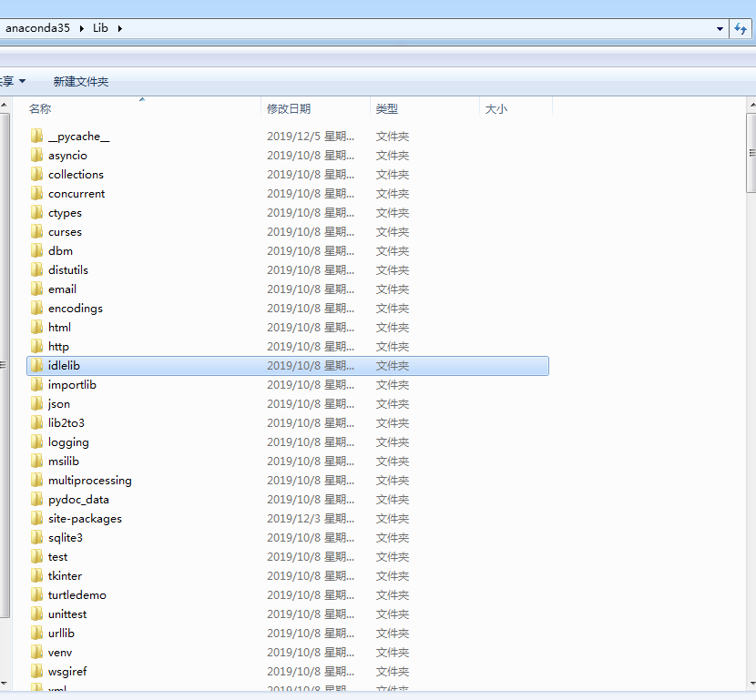Click the refresh button beside address bar
This screenshot has width=756, height=700.
741,28
